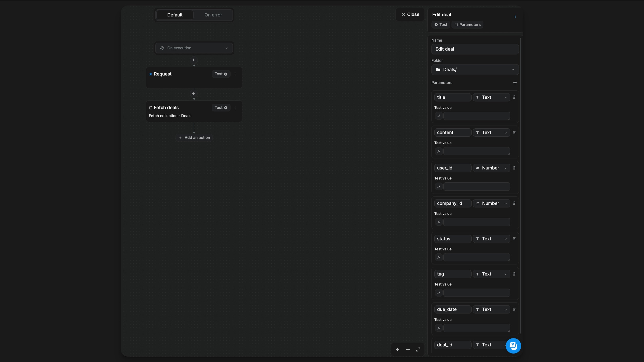Toggle dynamic value for the content test field
The width and height of the screenshot is (644, 362).
(438, 151)
